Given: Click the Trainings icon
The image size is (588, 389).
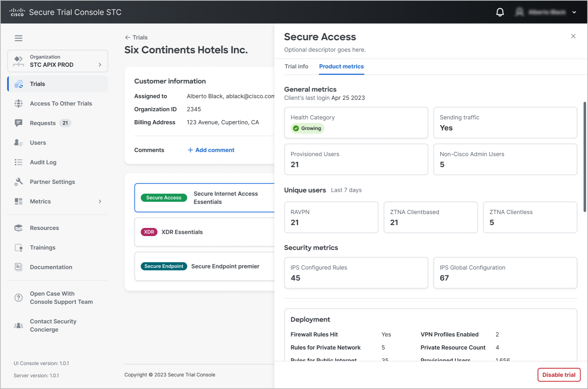Looking at the screenshot, I should [x=19, y=248].
